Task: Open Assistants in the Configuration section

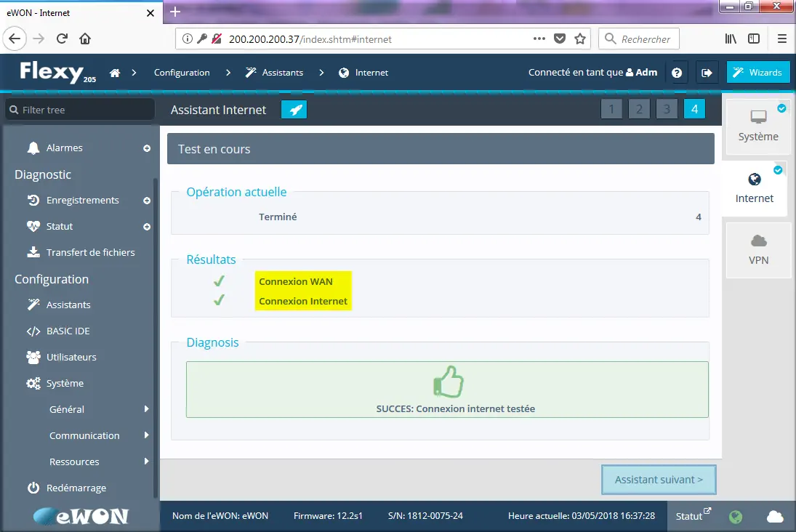Action: click(68, 305)
